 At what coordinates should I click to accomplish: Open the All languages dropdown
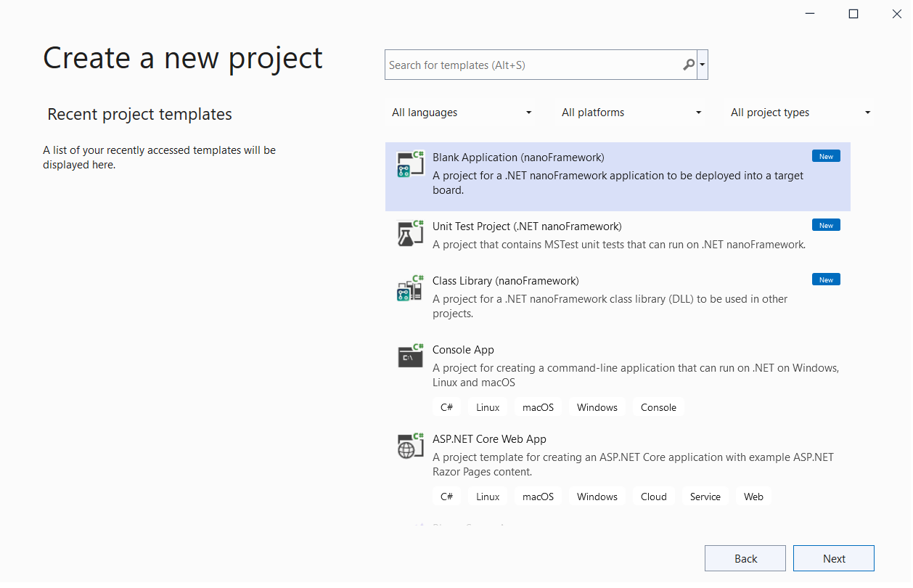[462, 113]
